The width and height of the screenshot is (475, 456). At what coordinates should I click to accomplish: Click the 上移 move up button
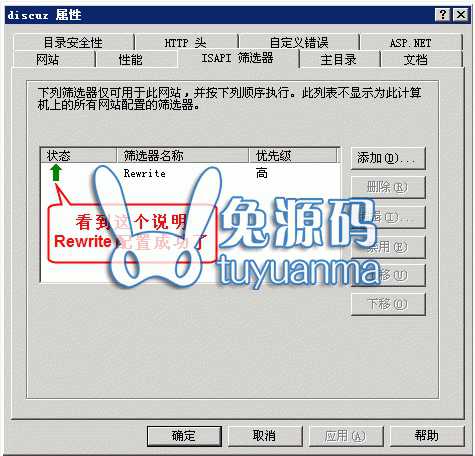pos(388,275)
